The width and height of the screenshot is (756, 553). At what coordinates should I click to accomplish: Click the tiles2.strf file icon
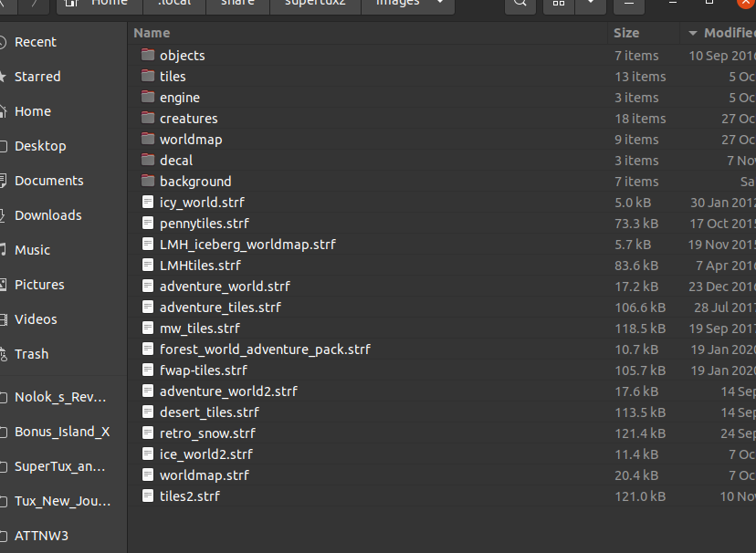point(148,496)
